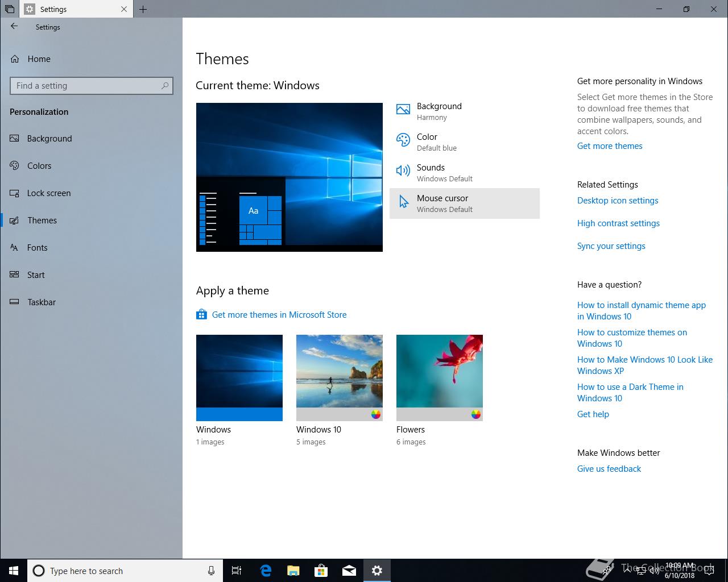Click Give us feedback link
This screenshot has height=582, width=728.
pos(609,469)
